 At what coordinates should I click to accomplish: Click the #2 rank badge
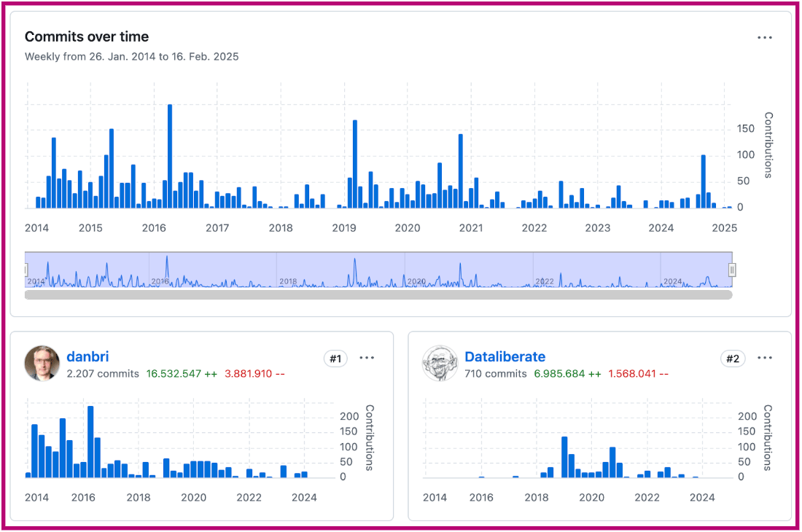(x=733, y=359)
